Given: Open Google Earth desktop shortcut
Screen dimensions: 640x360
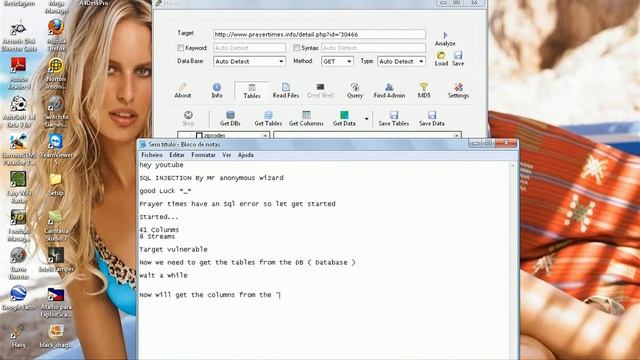Looking at the screenshot, I should 18,294.
